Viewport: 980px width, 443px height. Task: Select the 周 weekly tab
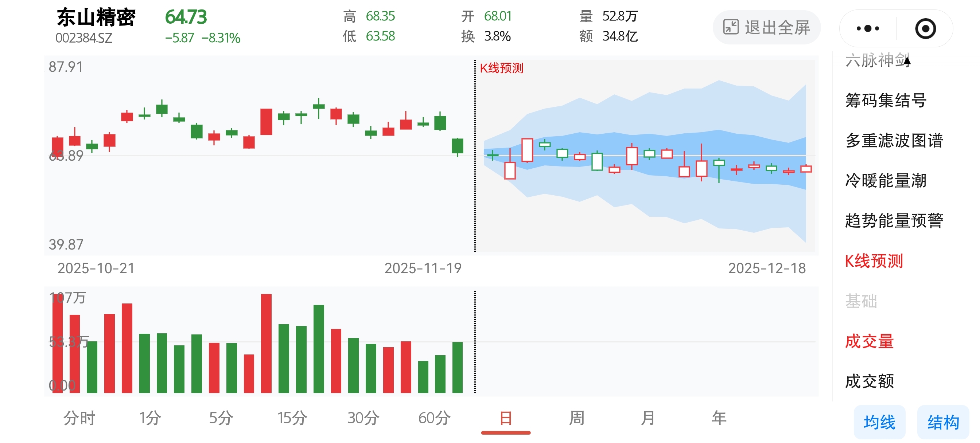tap(576, 418)
